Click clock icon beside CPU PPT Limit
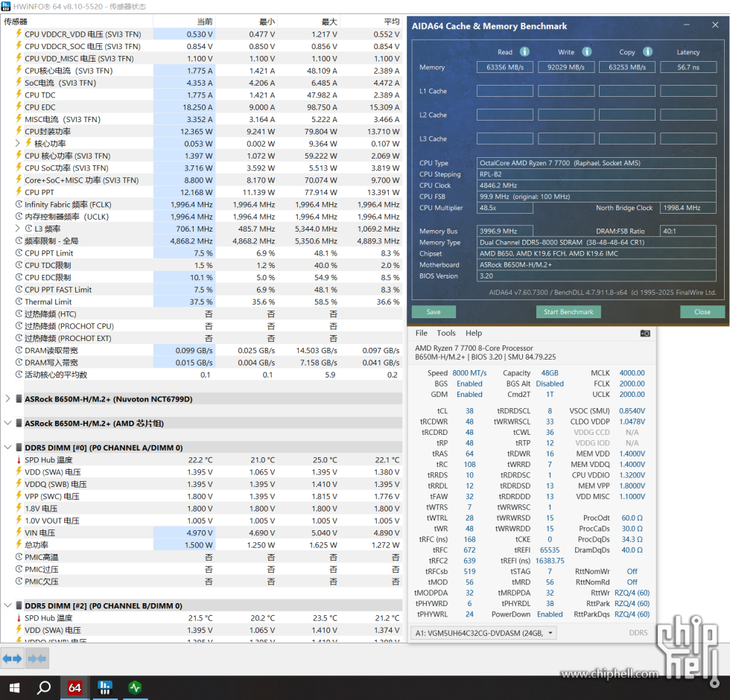Screen dimensions: 730x700 (x=19, y=252)
